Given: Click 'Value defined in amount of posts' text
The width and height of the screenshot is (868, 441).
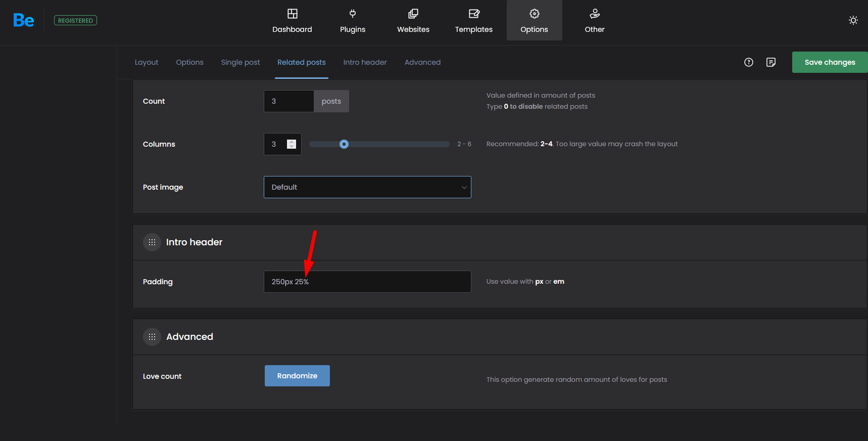Looking at the screenshot, I should [x=541, y=95].
